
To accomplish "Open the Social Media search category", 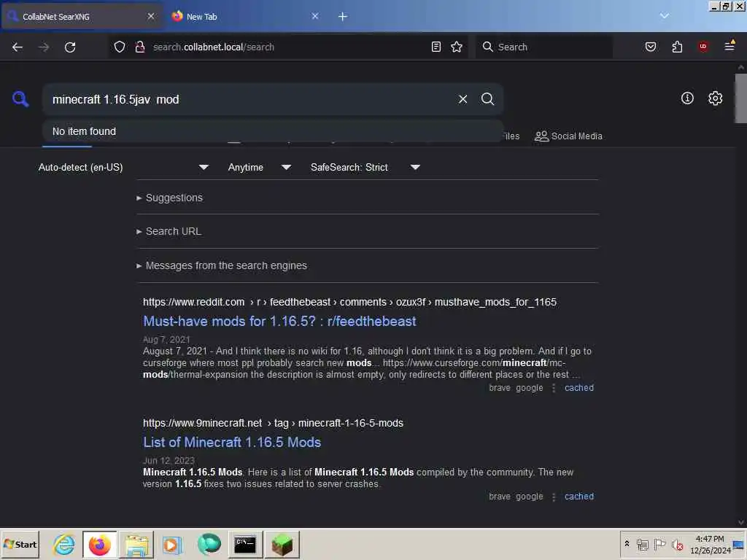I will tap(568, 136).
